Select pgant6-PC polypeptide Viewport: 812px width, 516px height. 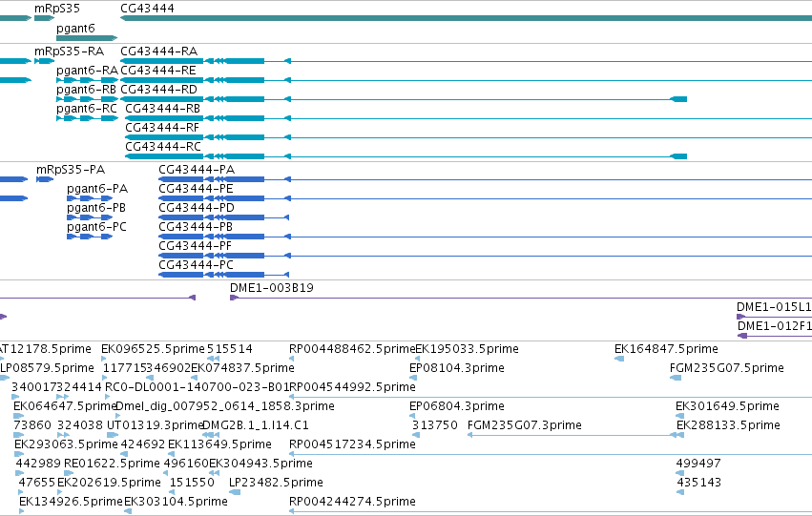pyautogui.click(x=90, y=237)
